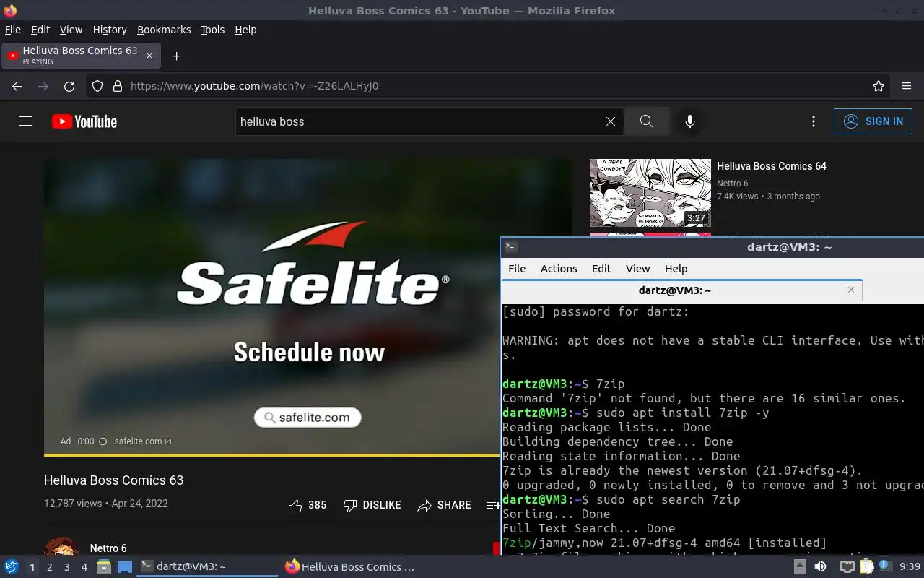Screen dimensions: 924x578
Task: Open terminal View menu
Action: tap(637, 269)
